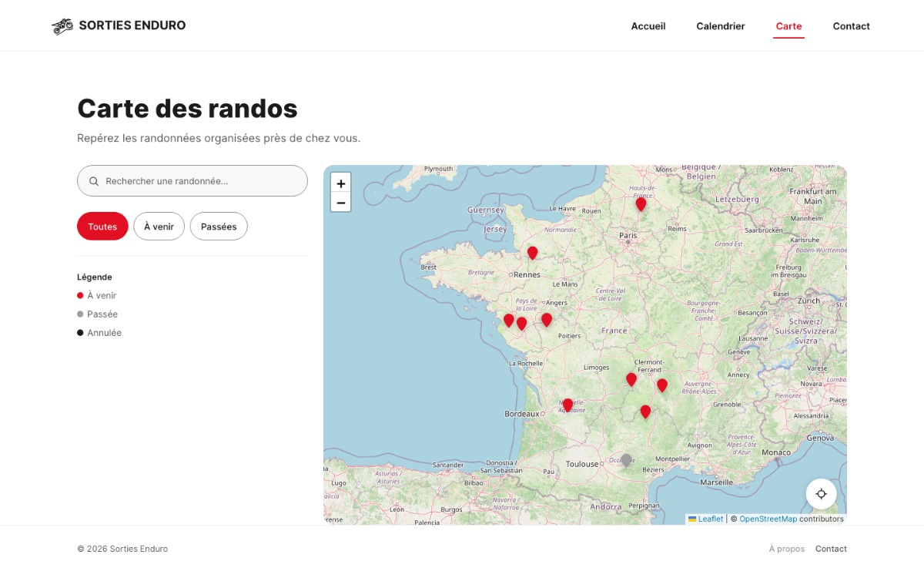Screen dimensions: 924x578
Task: Select the red marker near Angers
Action: 547,319
